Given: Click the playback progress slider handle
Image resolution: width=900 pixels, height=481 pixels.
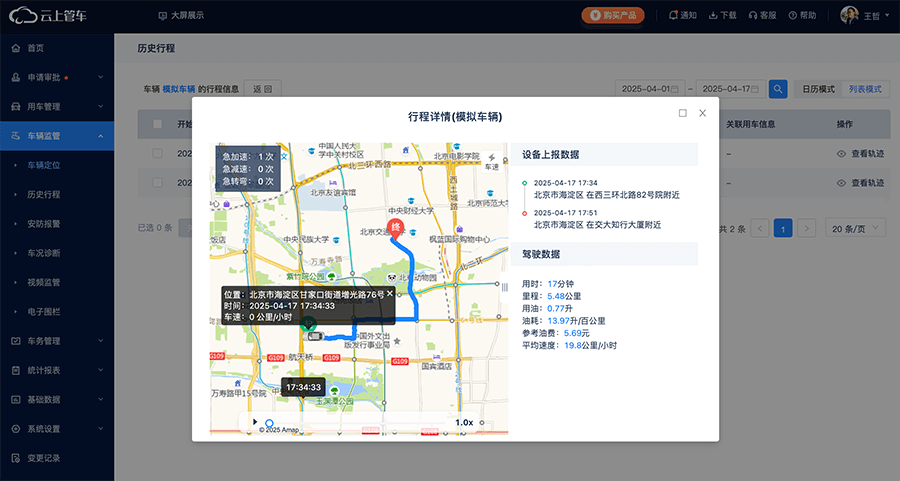Looking at the screenshot, I should tap(269, 423).
